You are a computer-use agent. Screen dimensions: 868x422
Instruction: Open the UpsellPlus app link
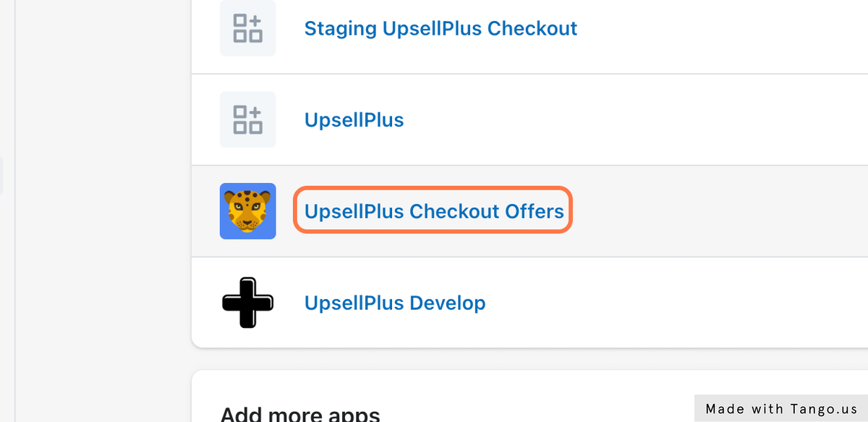(354, 119)
